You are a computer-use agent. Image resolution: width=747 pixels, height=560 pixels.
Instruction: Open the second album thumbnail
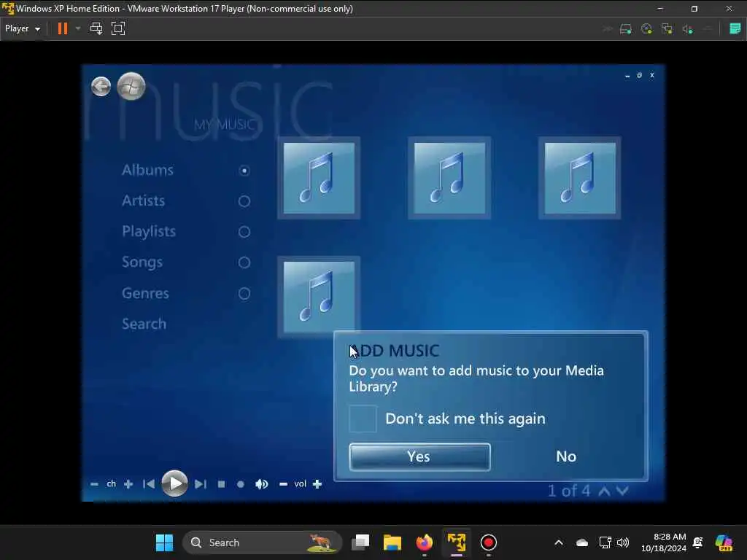(449, 178)
